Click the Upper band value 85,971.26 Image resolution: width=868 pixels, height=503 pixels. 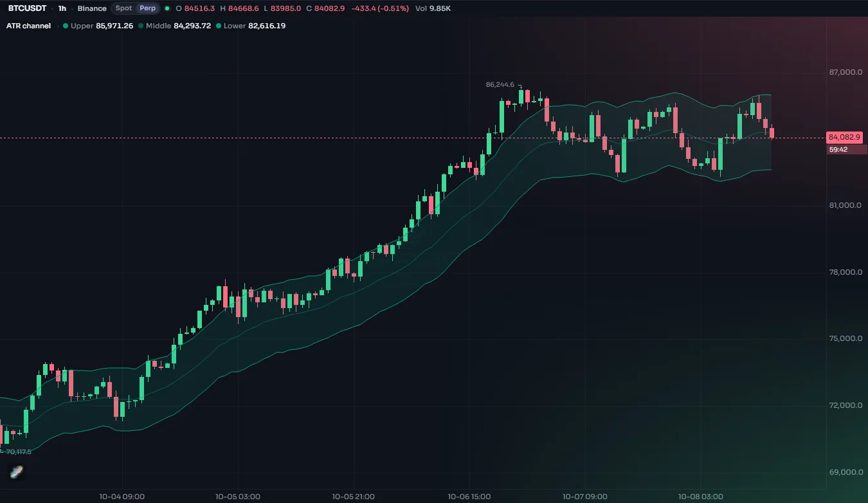pyautogui.click(x=114, y=26)
